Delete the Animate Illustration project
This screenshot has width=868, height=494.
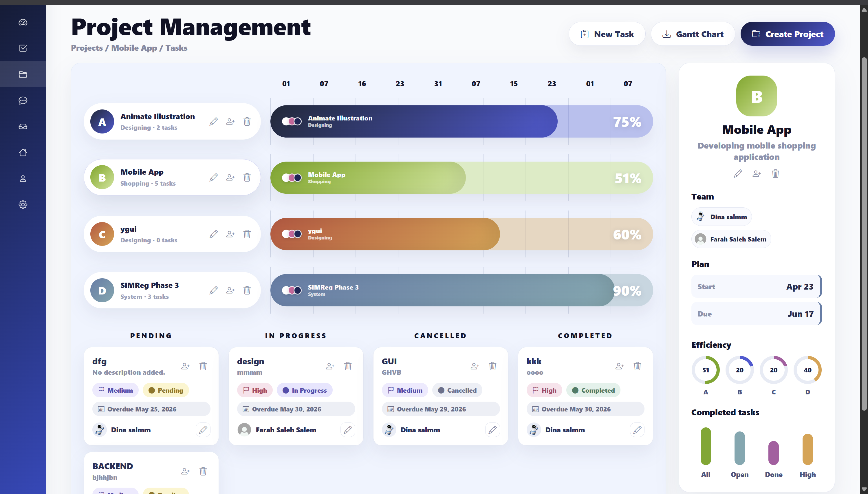tap(247, 121)
